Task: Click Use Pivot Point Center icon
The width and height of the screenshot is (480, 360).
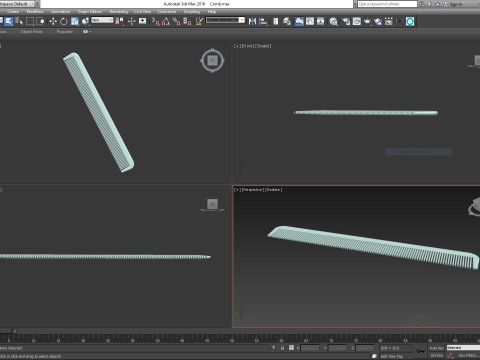Action: pyautogui.click(x=119, y=21)
